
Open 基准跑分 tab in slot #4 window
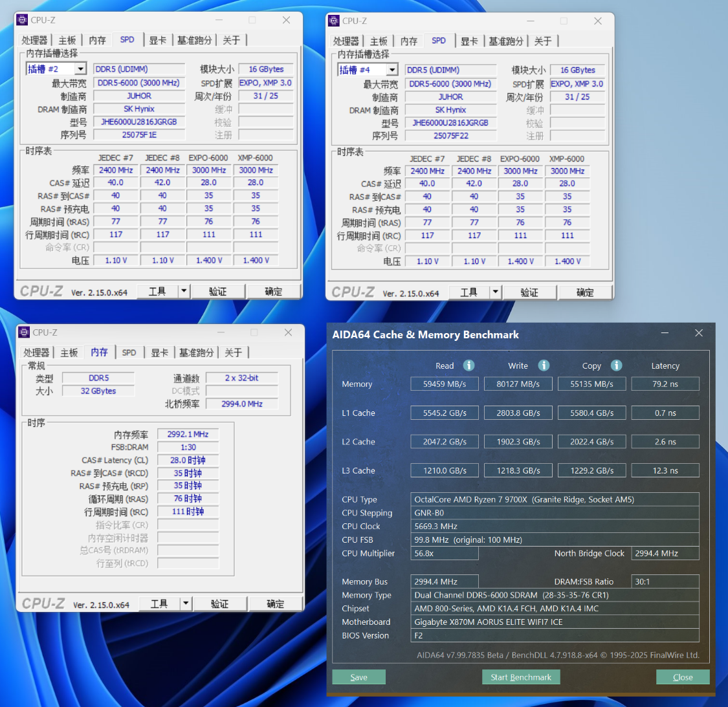point(506,41)
